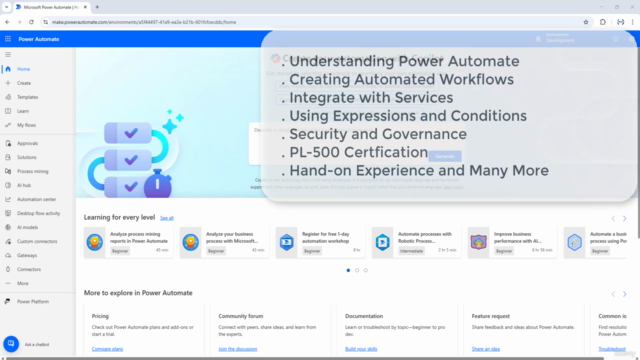Open Register for free 1-day workshop card

(x=320, y=242)
